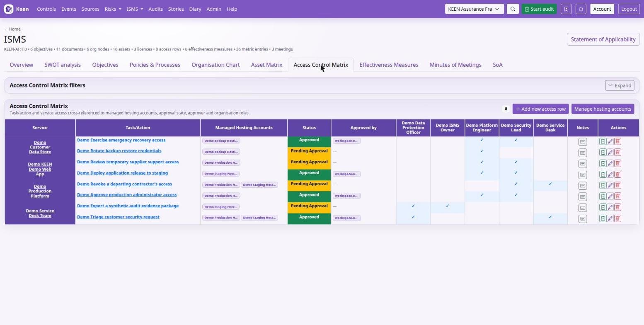
Task: Log out using the Logout button
Action: click(x=629, y=9)
